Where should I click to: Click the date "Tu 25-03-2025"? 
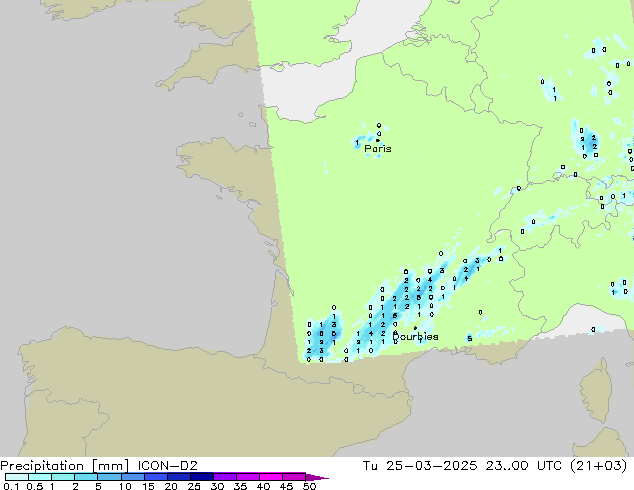[420, 466]
